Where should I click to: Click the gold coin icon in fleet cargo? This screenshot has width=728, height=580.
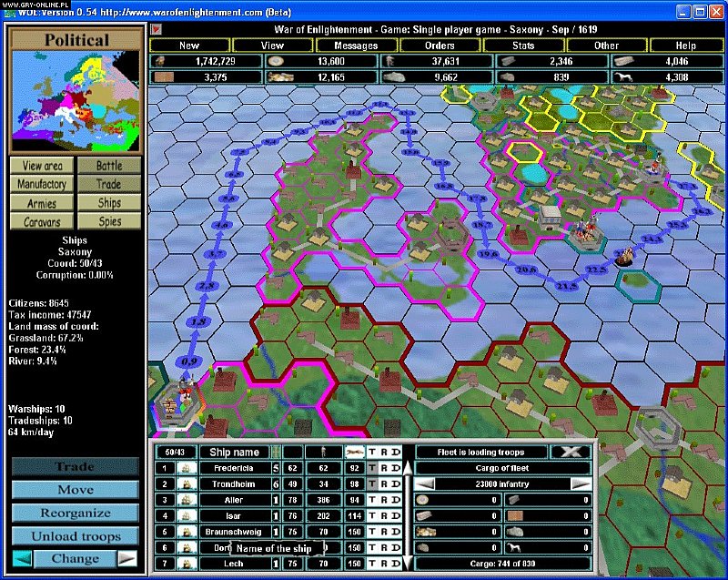click(423, 500)
